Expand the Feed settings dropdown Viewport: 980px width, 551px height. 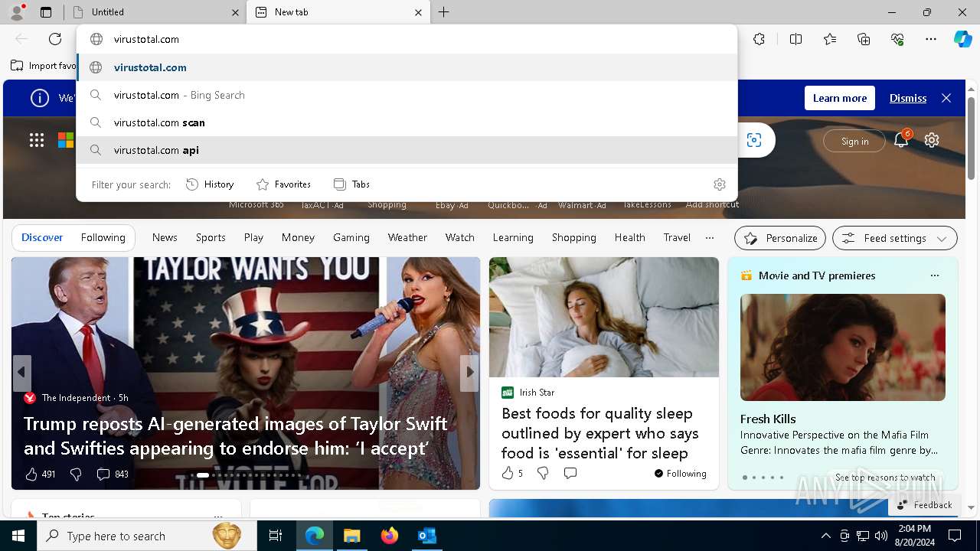895,238
